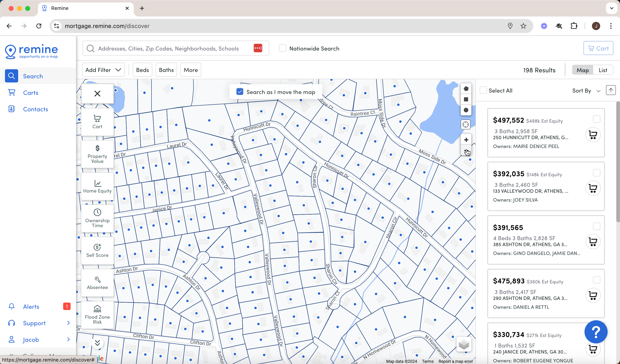
Task: Open the Terms link on map
Action: tap(428, 361)
